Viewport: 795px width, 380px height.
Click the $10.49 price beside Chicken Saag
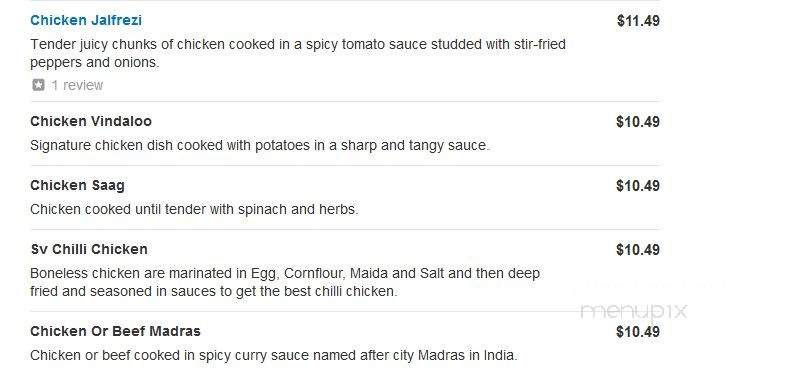point(638,186)
